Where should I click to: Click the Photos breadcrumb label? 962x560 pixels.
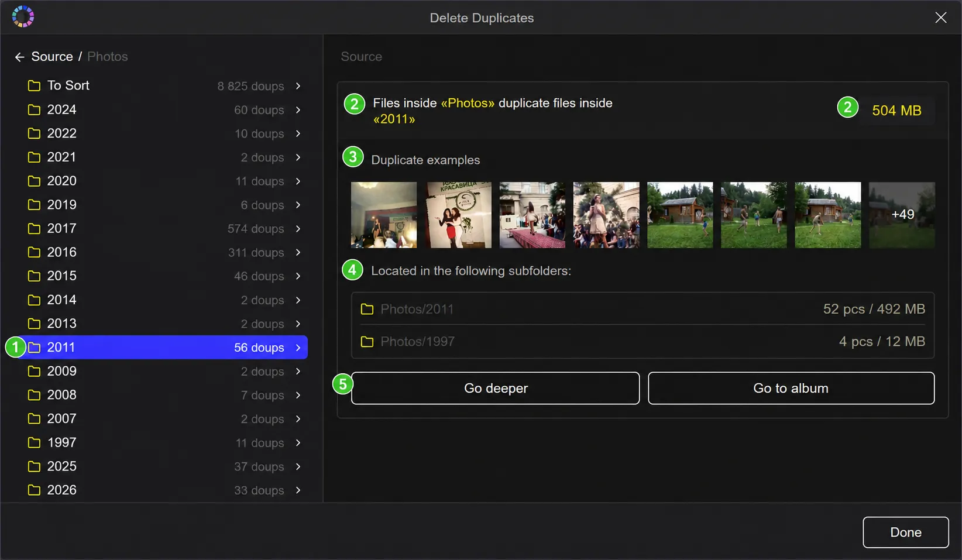(108, 57)
